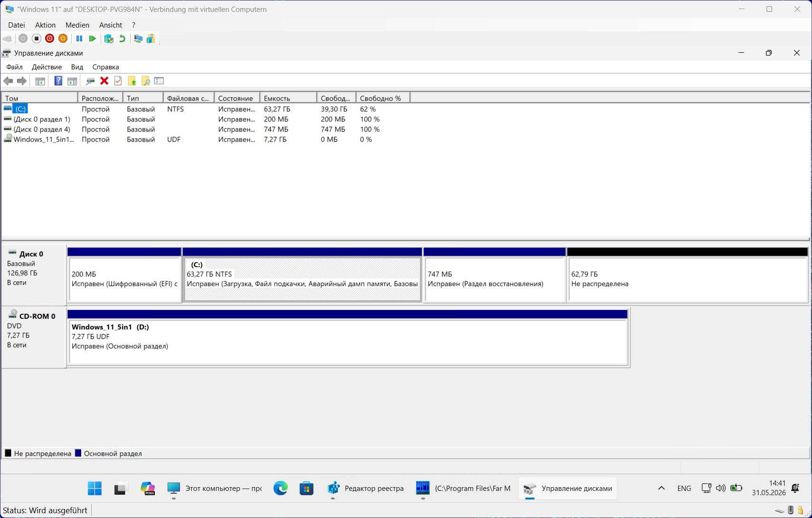Viewport: 812px width, 518px height.
Task: Open the Файл menu
Action: click(15, 67)
